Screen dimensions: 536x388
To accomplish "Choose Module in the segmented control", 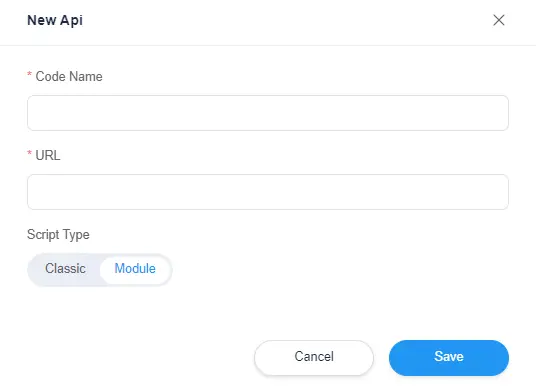I will pyautogui.click(x=135, y=269).
